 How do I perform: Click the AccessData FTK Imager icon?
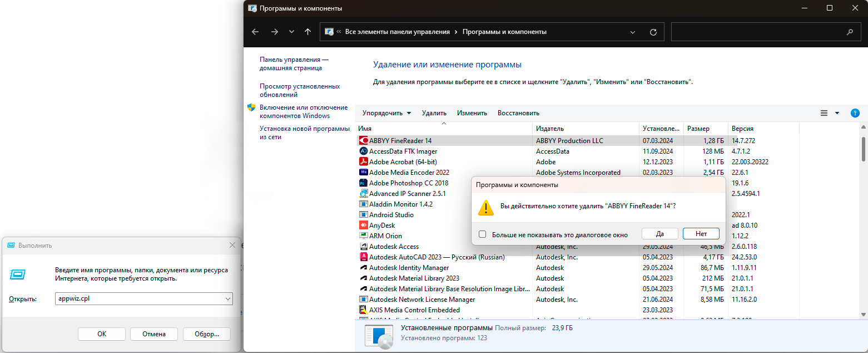point(364,151)
